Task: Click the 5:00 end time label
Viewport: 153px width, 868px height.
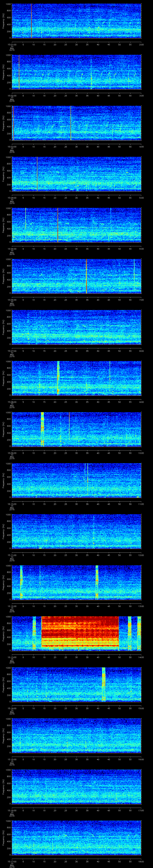Action: [141, 198]
